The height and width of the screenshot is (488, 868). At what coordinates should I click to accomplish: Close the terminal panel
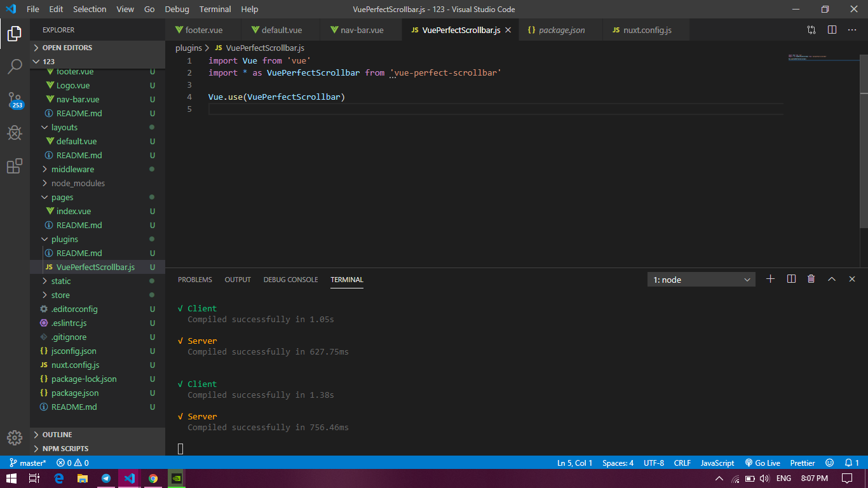(x=852, y=279)
